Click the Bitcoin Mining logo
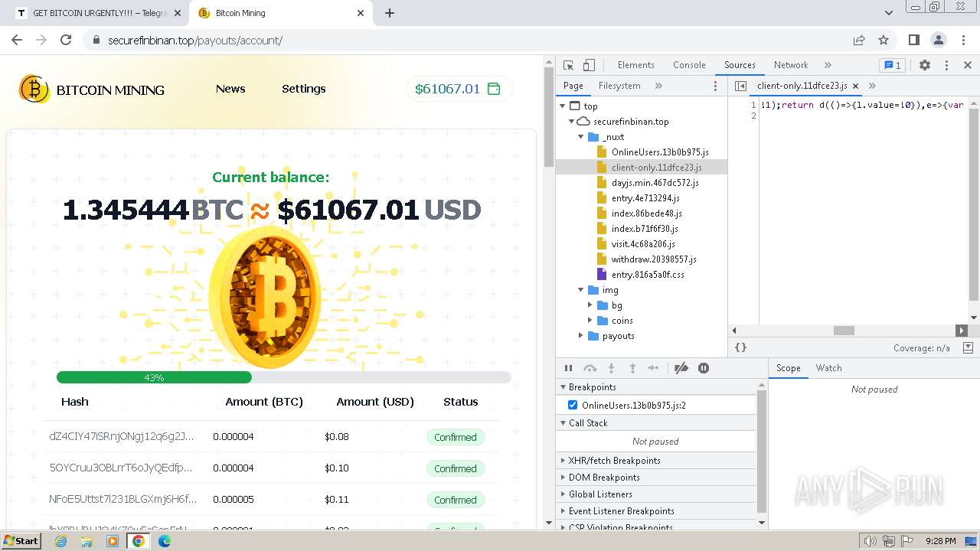Image resolution: width=980 pixels, height=551 pixels. [x=91, y=90]
